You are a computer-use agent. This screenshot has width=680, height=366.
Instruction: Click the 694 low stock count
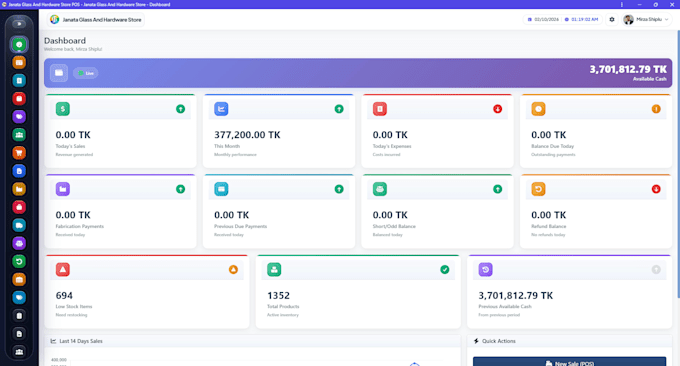(x=64, y=296)
